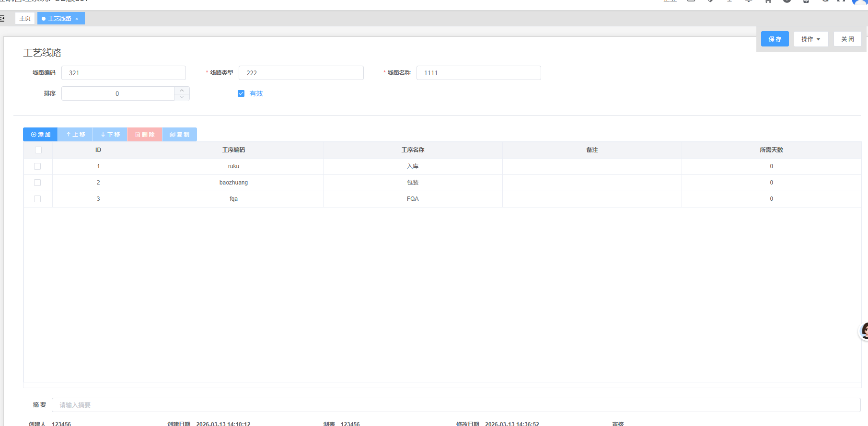Tick the select-all checkbox in table header
The height and width of the screenshot is (426, 868).
point(38,150)
